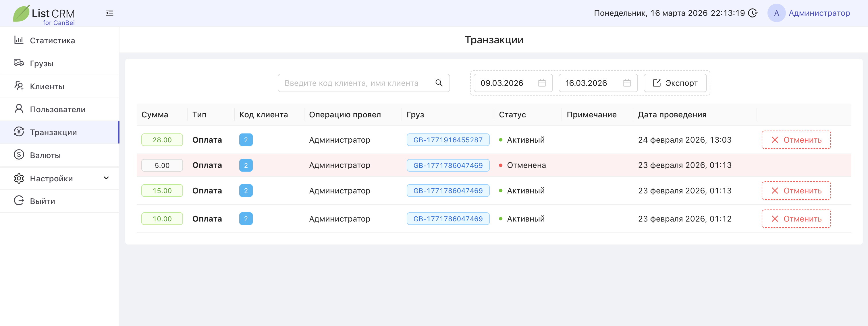
Task: Click the sidebar collapse hamburger icon
Action: (x=109, y=13)
